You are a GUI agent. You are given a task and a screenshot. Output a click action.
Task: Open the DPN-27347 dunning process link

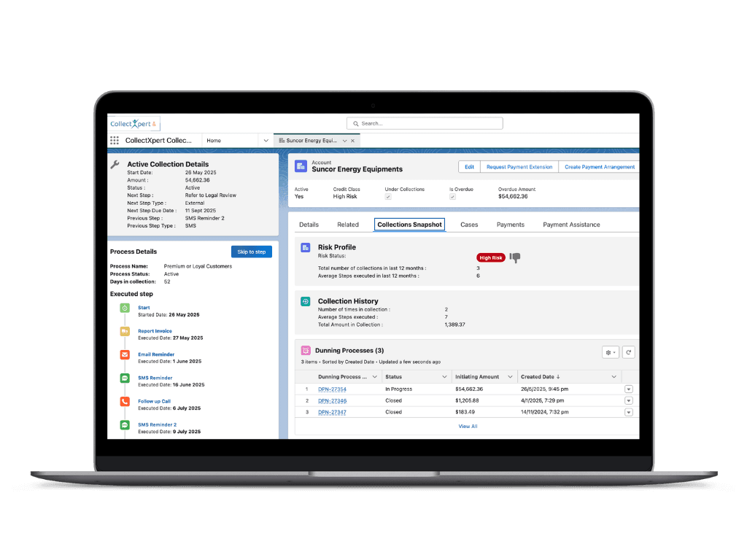point(332,413)
